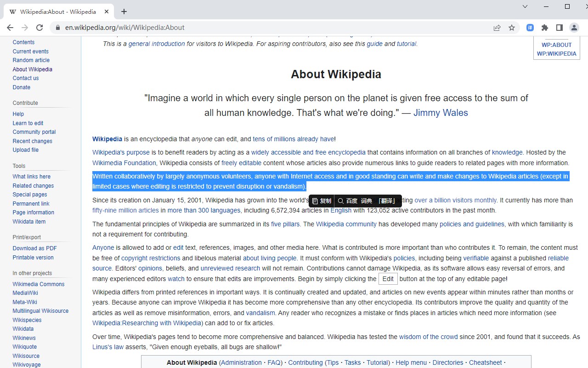
Task: Open Related changes tool link
Action: point(34,186)
